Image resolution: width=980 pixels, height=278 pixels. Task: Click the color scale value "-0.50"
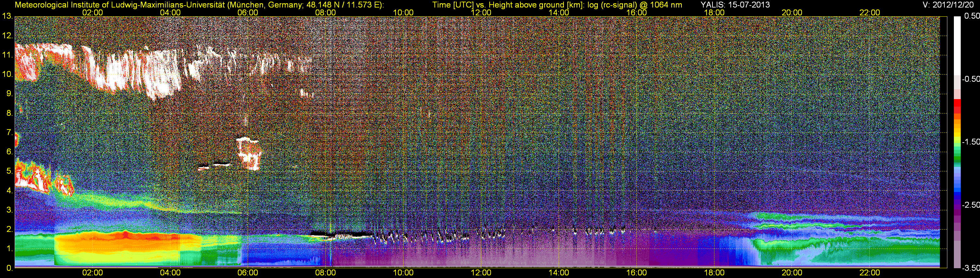point(970,79)
